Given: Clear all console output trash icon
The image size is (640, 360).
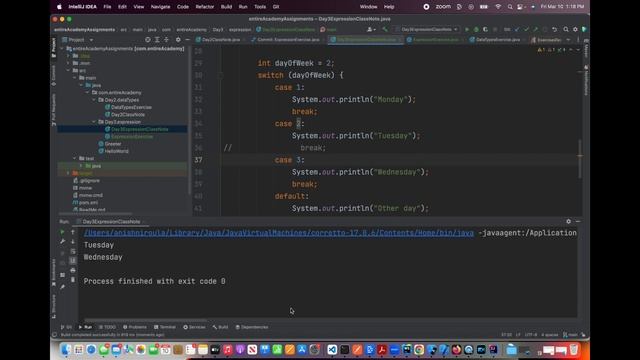Looking at the screenshot, I should tap(73, 280).
